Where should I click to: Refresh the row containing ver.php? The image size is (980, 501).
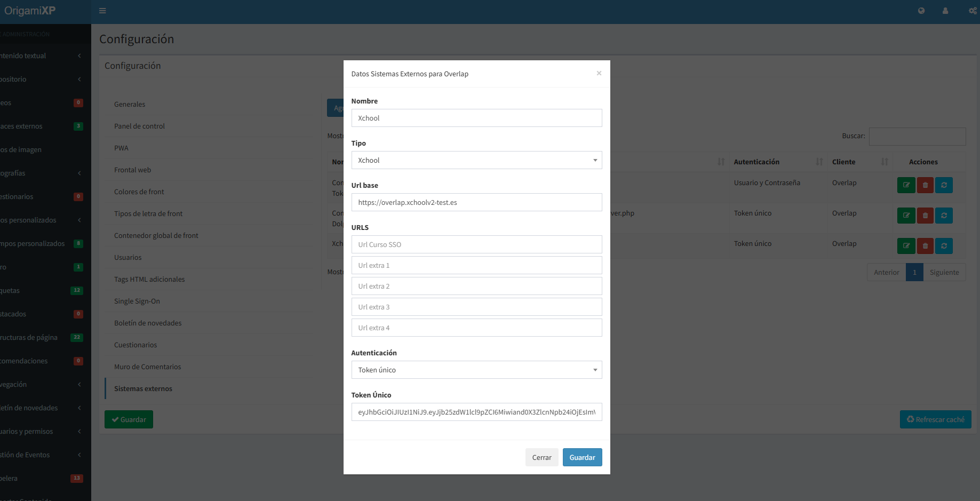point(944,216)
